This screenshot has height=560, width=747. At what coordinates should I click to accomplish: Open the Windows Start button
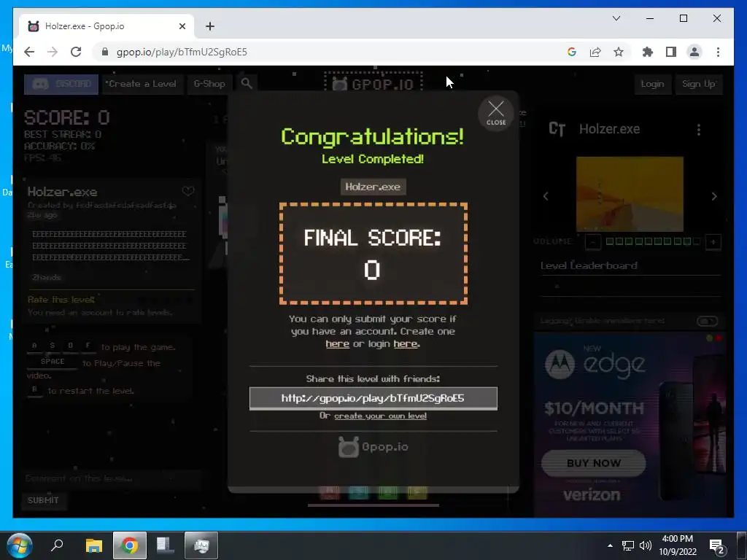pos(20,545)
